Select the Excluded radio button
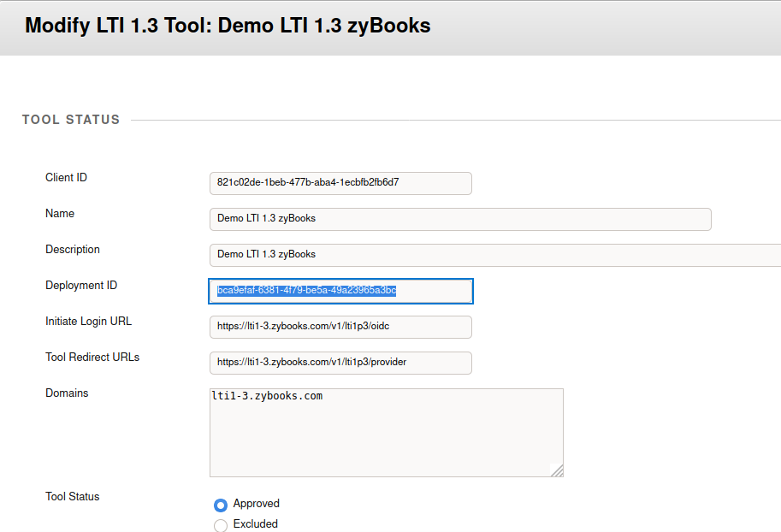Image resolution: width=781 pixels, height=532 pixels. [x=221, y=525]
